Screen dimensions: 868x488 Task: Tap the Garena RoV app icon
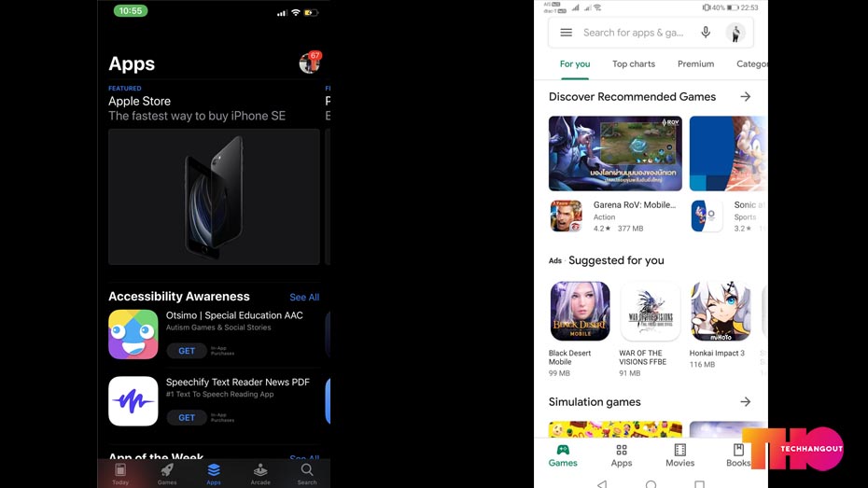tap(567, 216)
